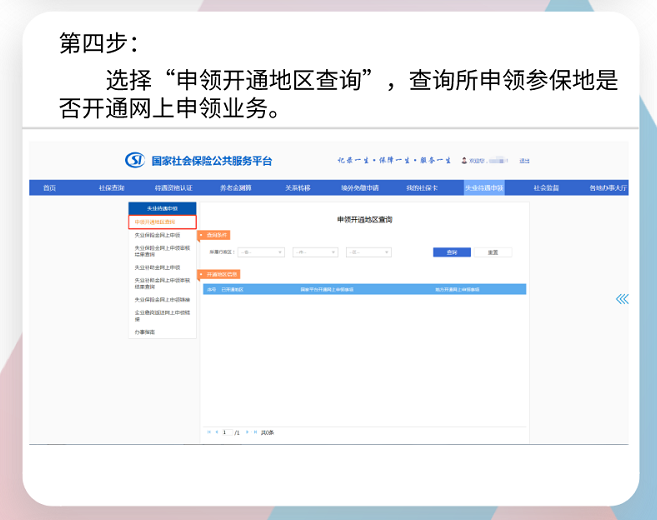Open the 社保查询 navigation tab

pos(112,188)
